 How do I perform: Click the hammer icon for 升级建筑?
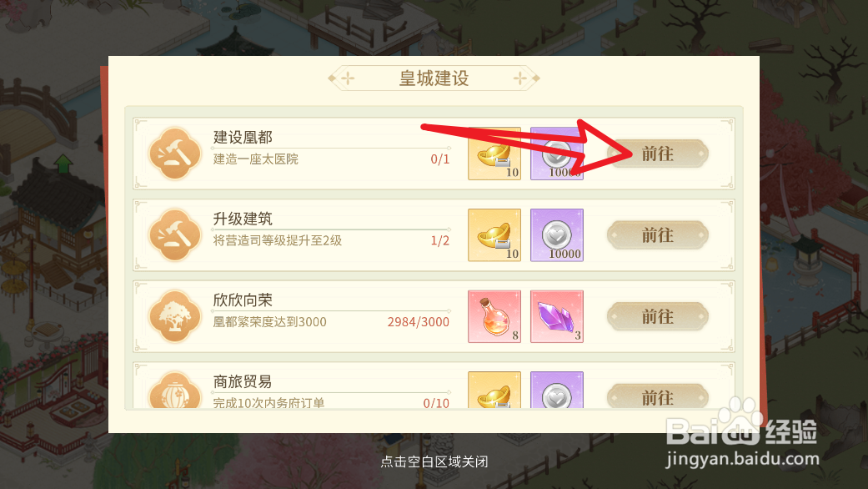(175, 234)
